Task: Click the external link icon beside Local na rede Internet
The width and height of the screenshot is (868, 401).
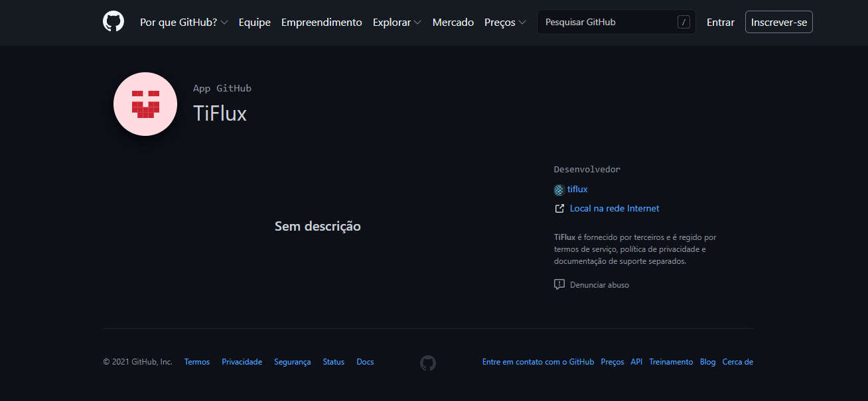Action: click(x=559, y=209)
